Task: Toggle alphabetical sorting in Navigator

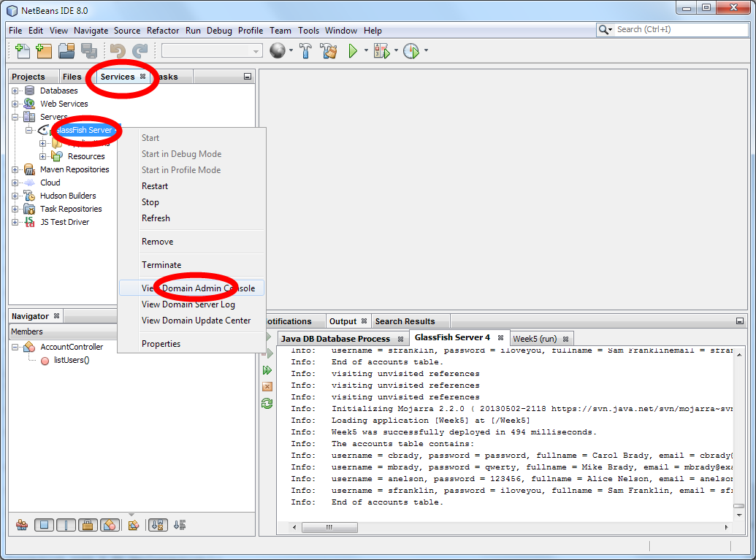Action: pos(158,525)
